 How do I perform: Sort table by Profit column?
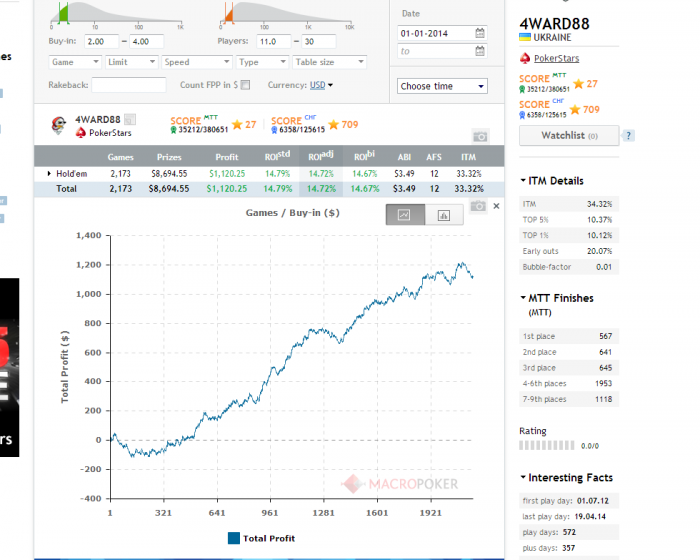[227, 157]
